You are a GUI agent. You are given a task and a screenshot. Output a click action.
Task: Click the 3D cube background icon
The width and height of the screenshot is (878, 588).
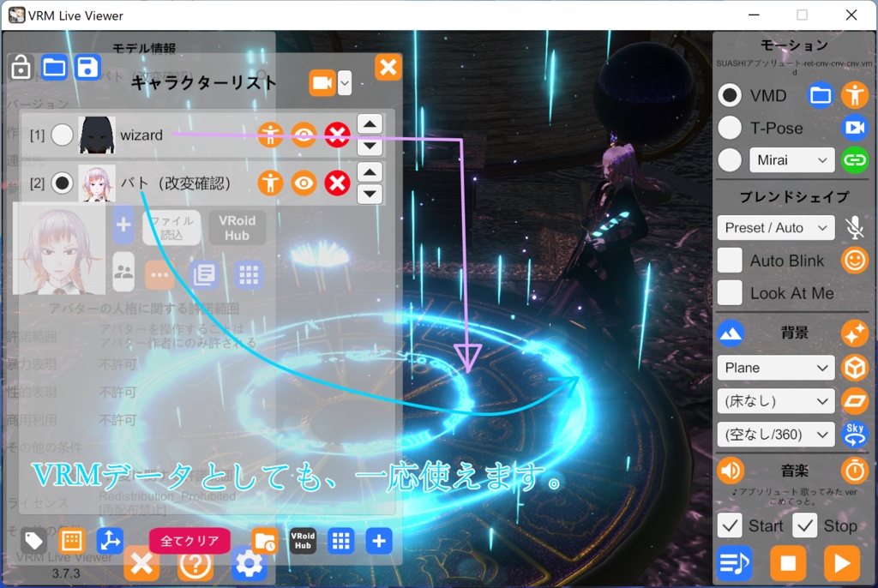click(x=855, y=367)
